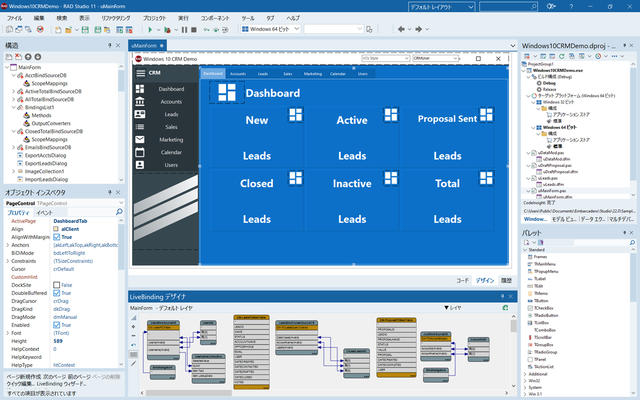Open the Project menu
640x400 pixels.
coord(154,18)
